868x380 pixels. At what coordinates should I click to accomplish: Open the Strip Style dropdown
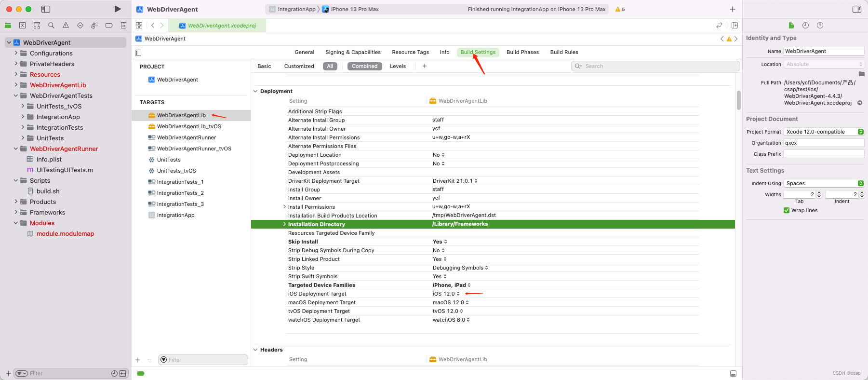460,268
